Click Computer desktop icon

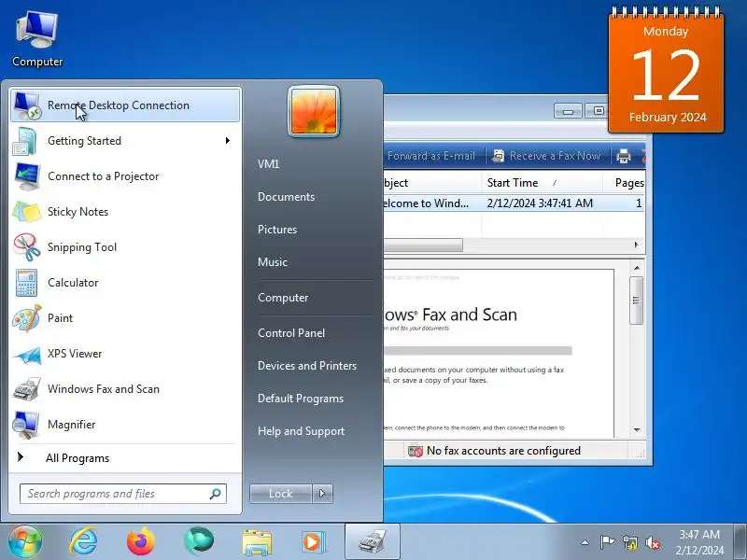pyautogui.click(x=37, y=40)
